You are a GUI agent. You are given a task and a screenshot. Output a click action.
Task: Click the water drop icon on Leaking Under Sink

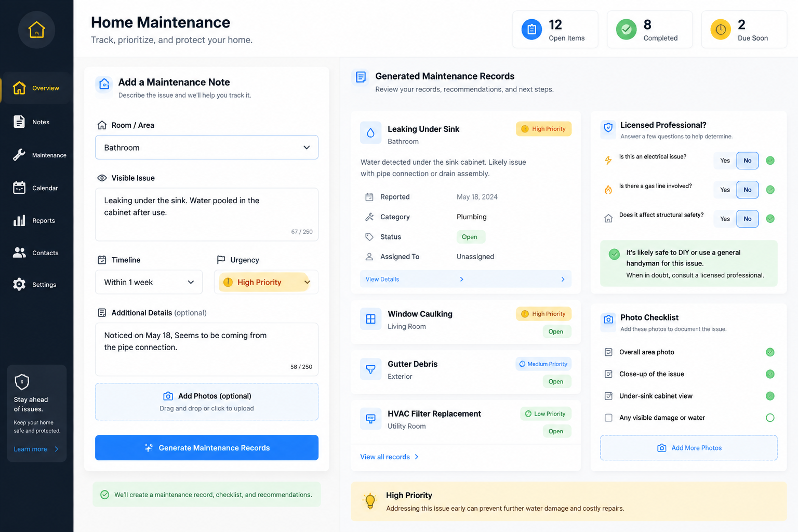[370, 133]
